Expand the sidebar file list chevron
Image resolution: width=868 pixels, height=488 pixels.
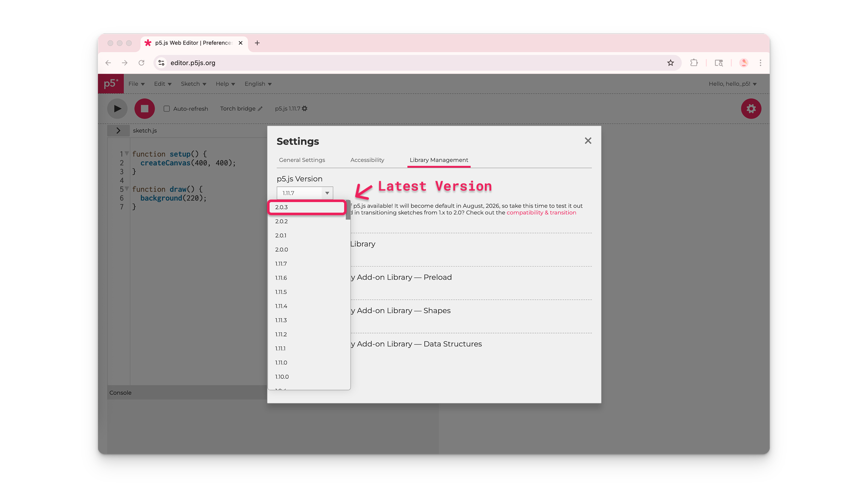coord(118,130)
